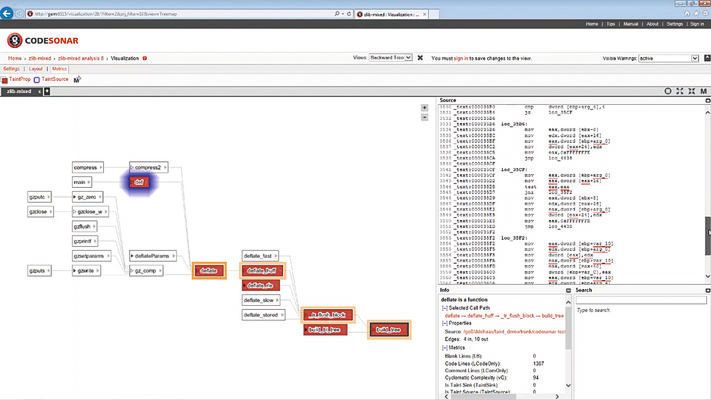Image resolution: width=711 pixels, height=400 pixels.
Task: Click the browser home icon
Action: click(x=687, y=14)
